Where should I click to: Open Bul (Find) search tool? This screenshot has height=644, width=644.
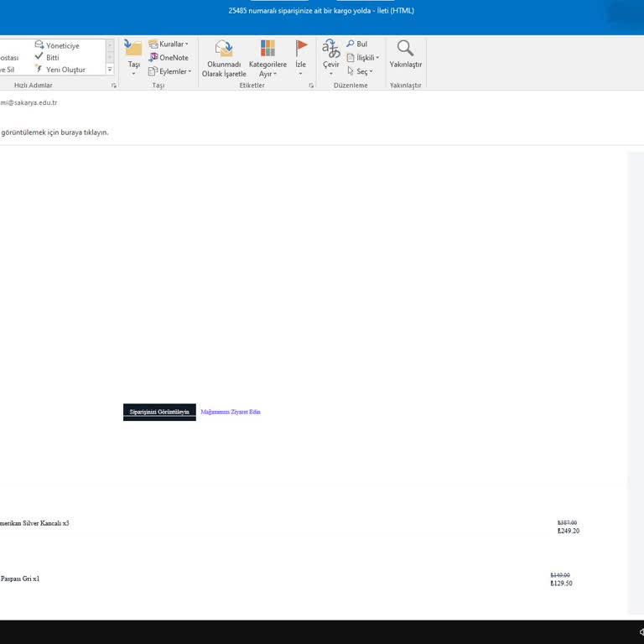(x=357, y=44)
